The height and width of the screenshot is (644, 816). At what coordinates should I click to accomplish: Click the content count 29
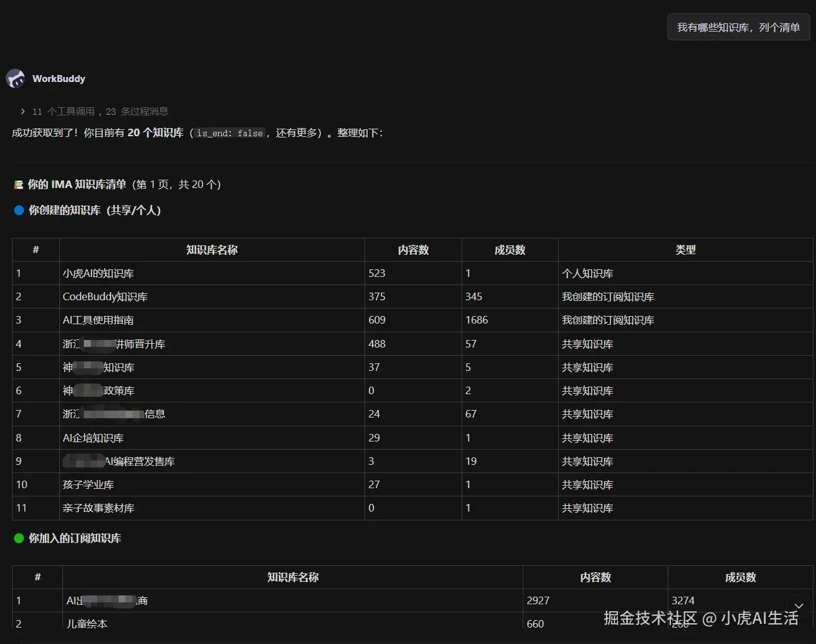375,438
